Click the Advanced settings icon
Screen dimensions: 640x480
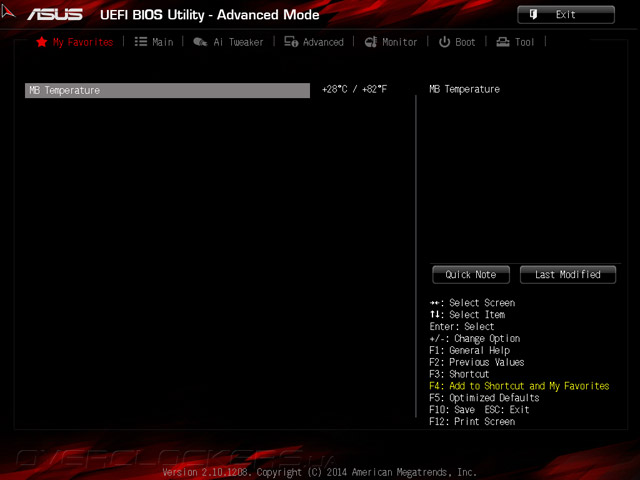point(291,42)
